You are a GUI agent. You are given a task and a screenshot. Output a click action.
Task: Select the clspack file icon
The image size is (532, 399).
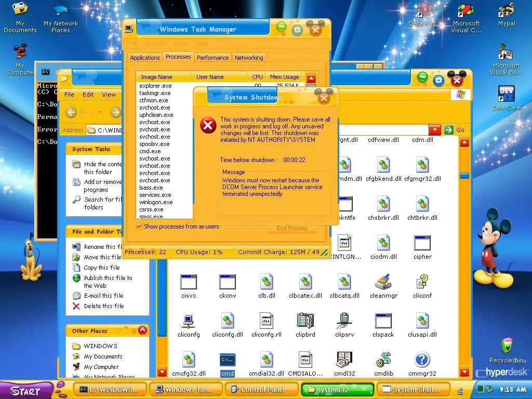383,325
